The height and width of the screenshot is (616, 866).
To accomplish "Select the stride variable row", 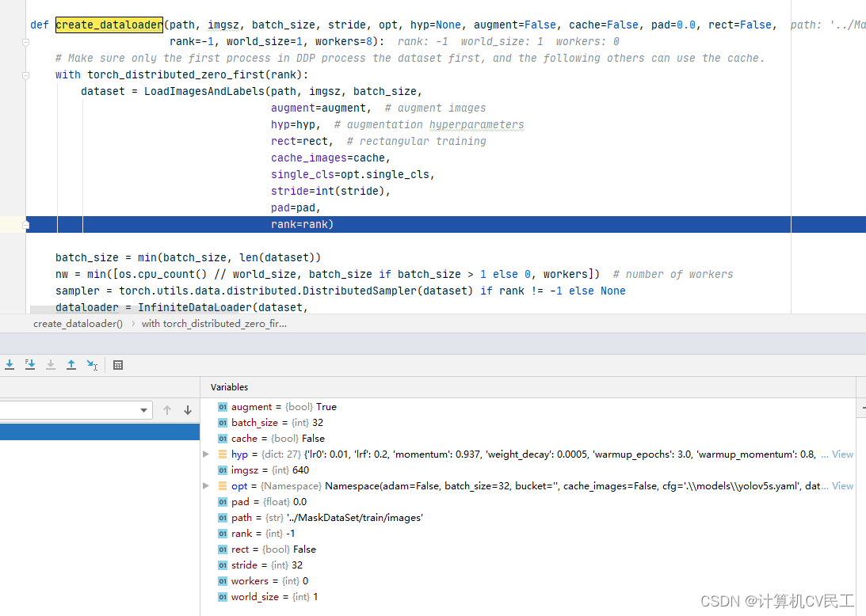I will (x=528, y=565).
